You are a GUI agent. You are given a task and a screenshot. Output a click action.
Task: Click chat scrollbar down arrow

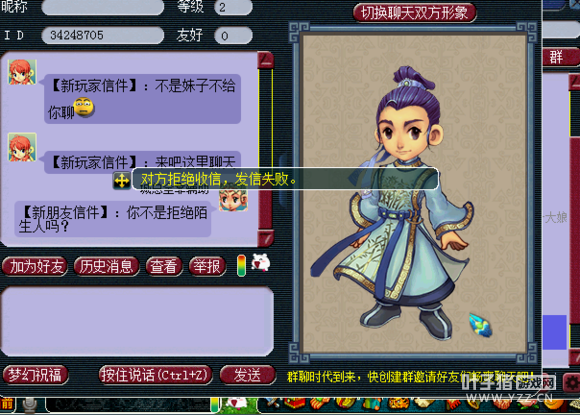[266, 238]
